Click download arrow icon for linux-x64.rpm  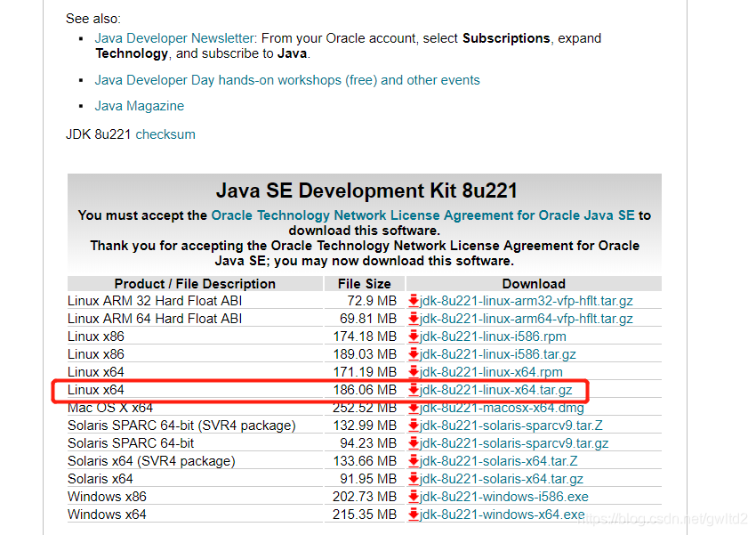point(414,372)
